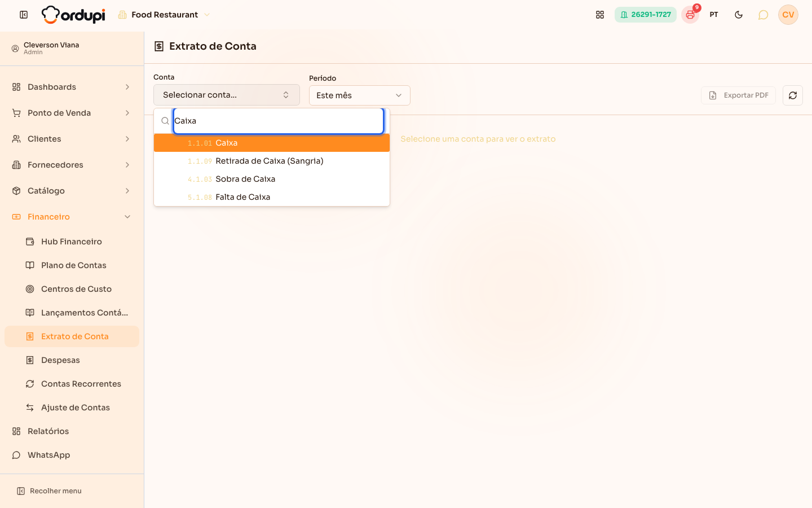Select account 1.1.01 Caixa

click(x=272, y=143)
